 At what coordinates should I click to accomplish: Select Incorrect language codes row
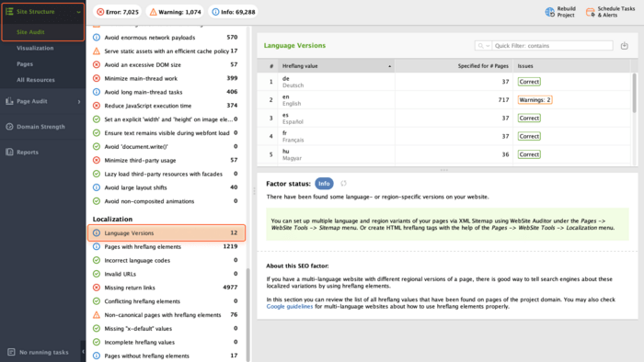[167, 260]
